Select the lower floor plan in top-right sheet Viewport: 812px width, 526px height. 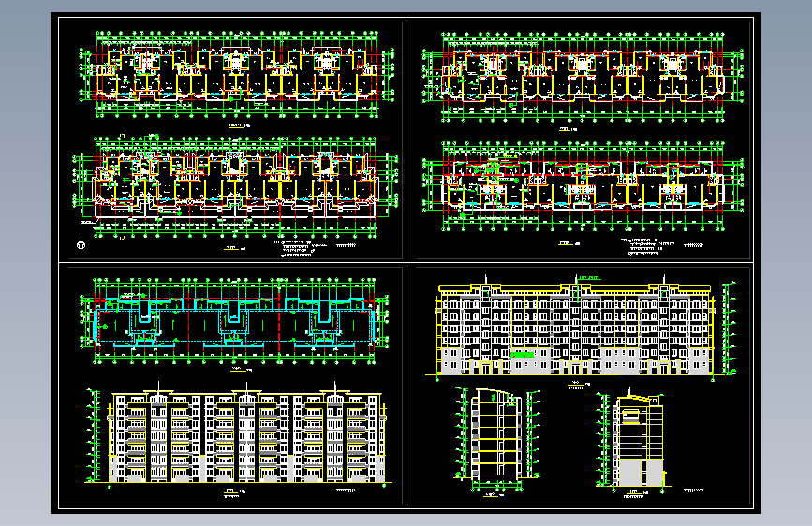[583, 186]
